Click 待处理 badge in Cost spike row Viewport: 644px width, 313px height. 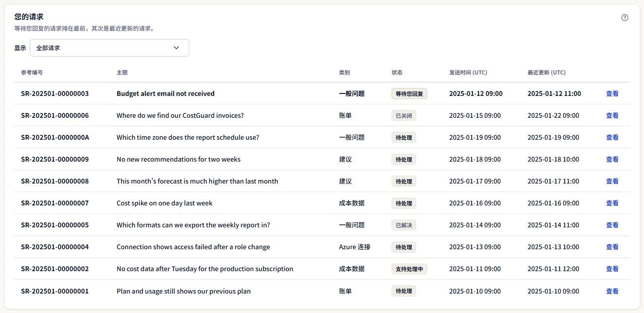(x=404, y=203)
